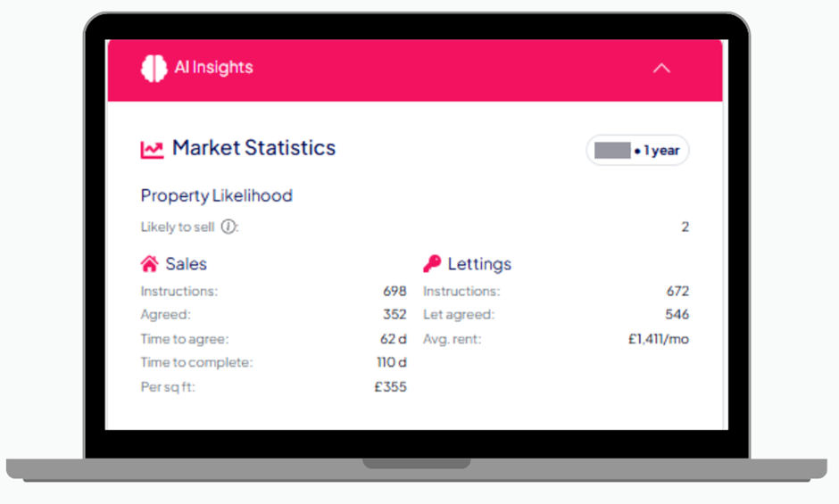Click the Property Likelihood heading
Screen dimensions: 839x504
click(x=216, y=195)
